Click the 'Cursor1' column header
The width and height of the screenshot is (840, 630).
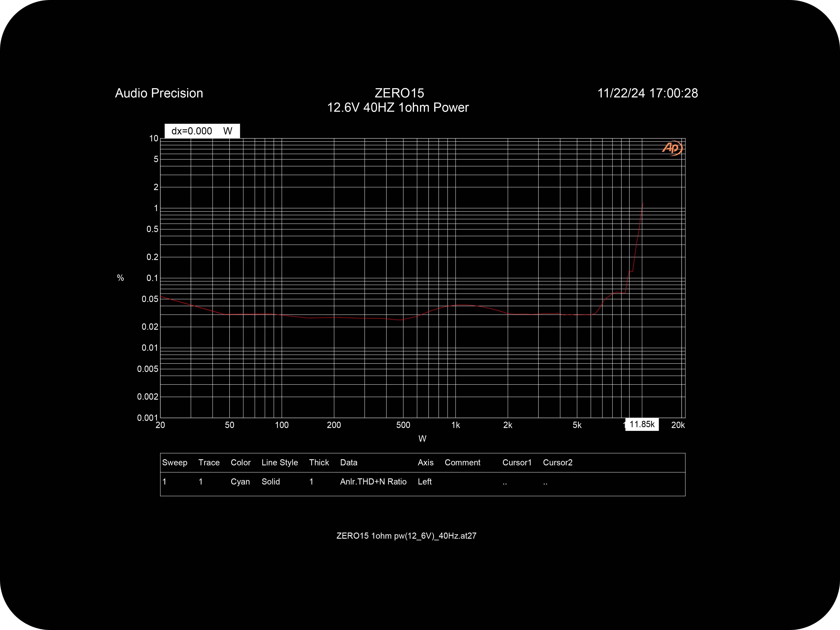coord(517,463)
